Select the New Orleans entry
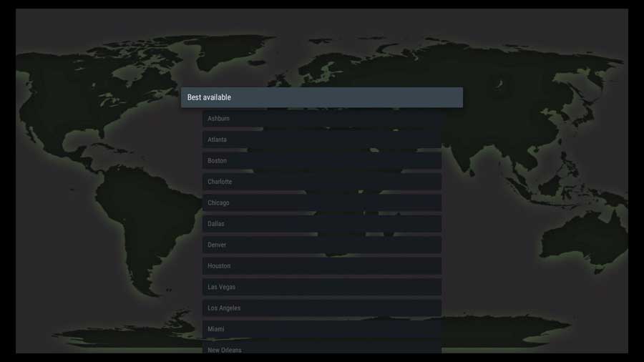644x362 pixels. click(x=321, y=348)
